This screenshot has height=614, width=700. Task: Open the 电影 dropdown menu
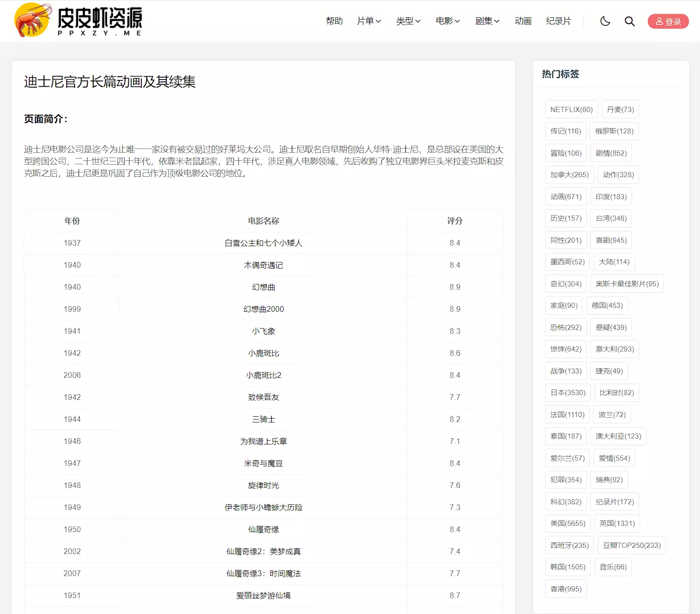(448, 21)
